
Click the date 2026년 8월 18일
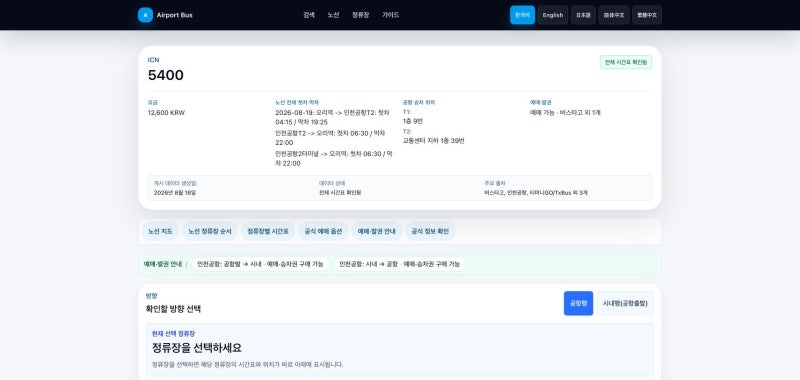point(175,193)
